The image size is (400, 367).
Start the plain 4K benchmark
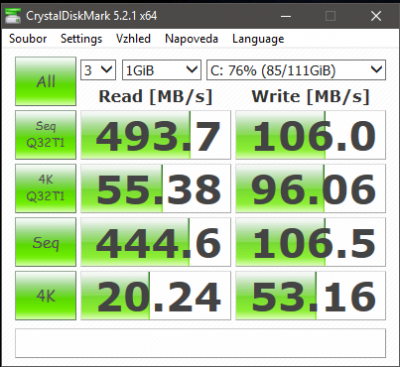coord(46,296)
